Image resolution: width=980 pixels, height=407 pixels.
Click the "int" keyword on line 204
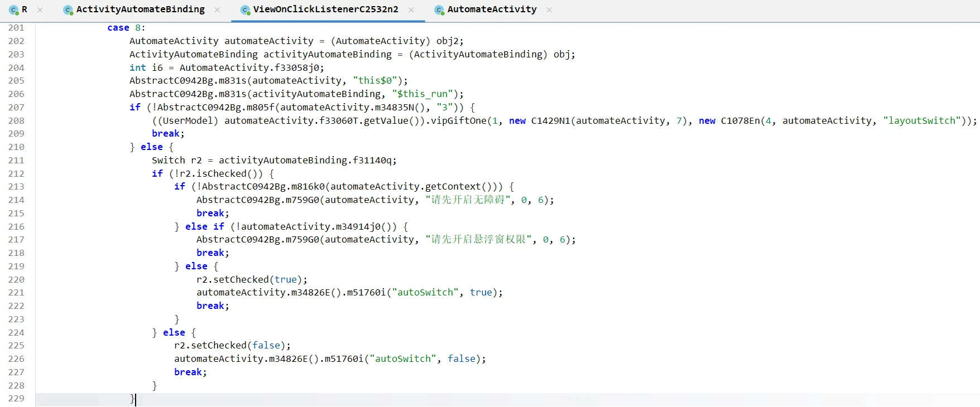coord(138,67)
